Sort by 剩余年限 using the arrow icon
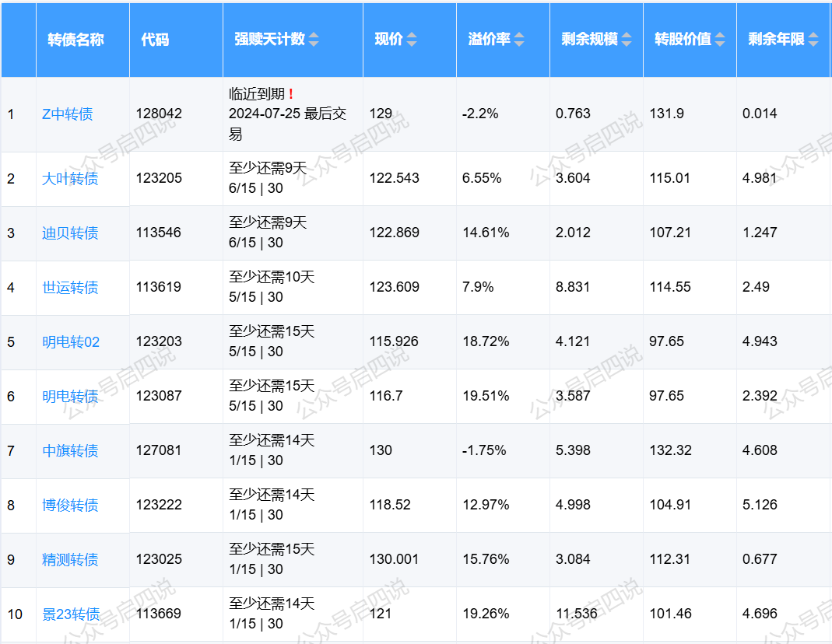The height and width of the screenshot is (644, 832). (813, 40)
